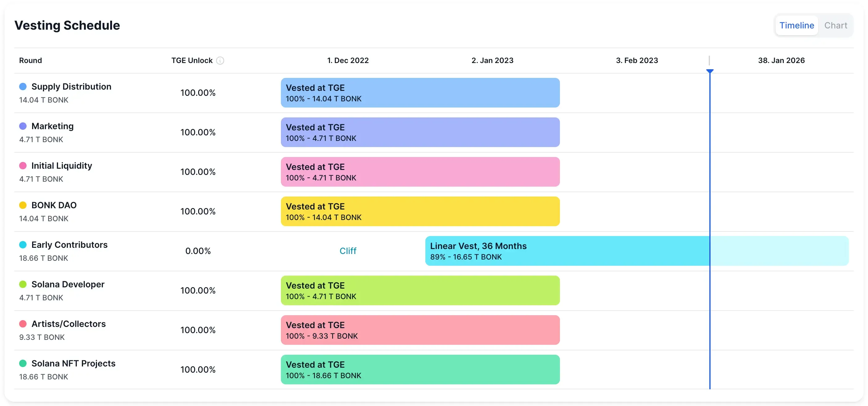868x406 pixels.
Task: Click the red dot beside Artists/Collectors
Action: pos(23,324)
